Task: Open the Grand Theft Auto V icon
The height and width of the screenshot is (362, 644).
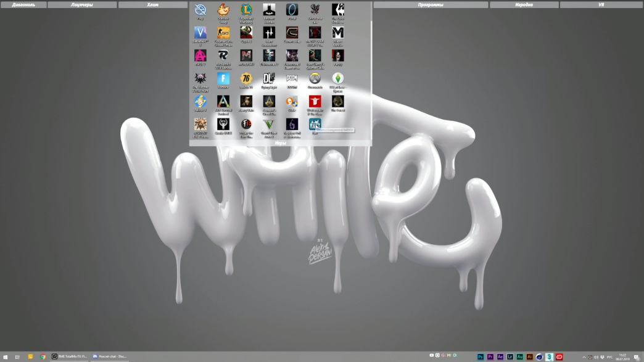Action: click(269, 125)
